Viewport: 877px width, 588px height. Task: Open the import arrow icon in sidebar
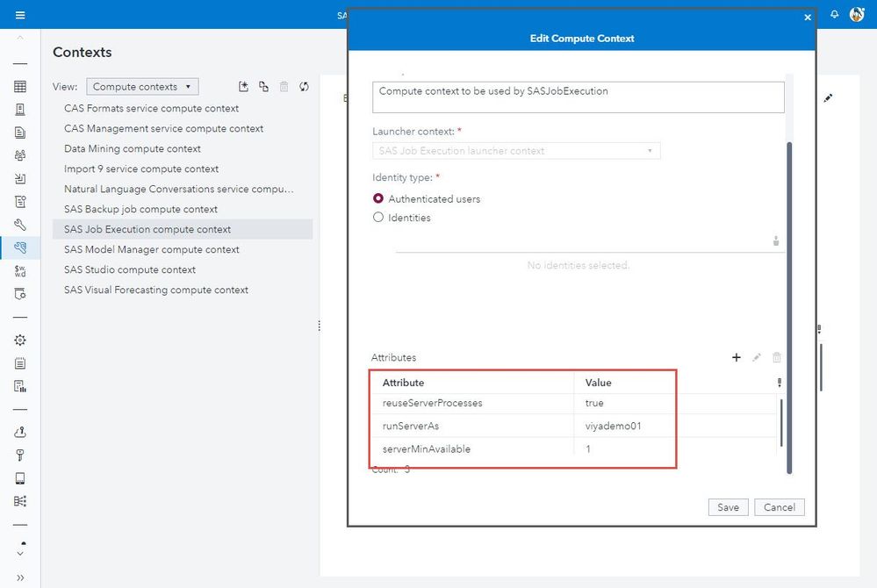[20, 179]
